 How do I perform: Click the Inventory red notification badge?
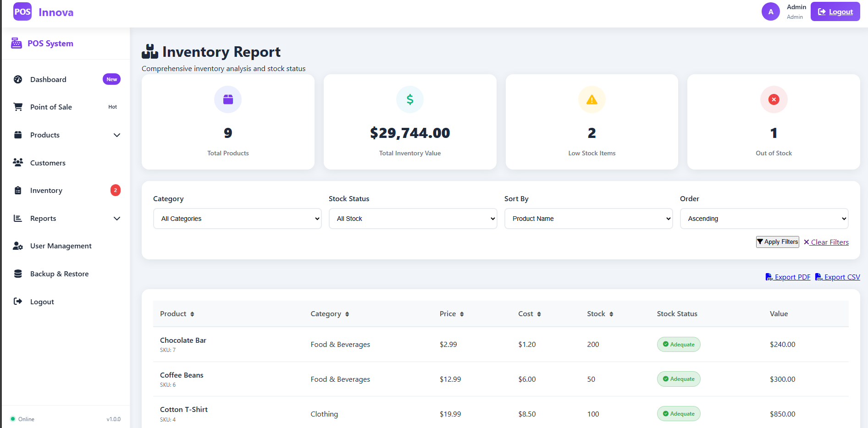pos(116,190)
